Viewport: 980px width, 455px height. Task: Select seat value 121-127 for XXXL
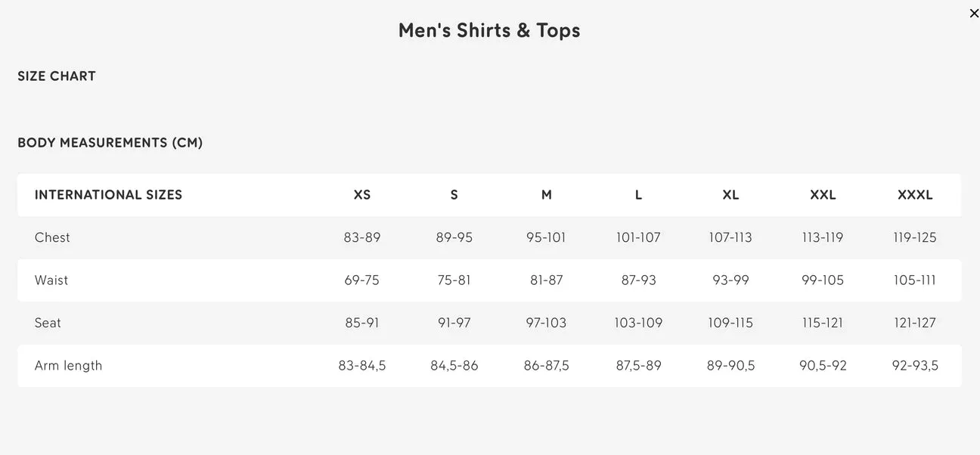click(x=915, y=323)
